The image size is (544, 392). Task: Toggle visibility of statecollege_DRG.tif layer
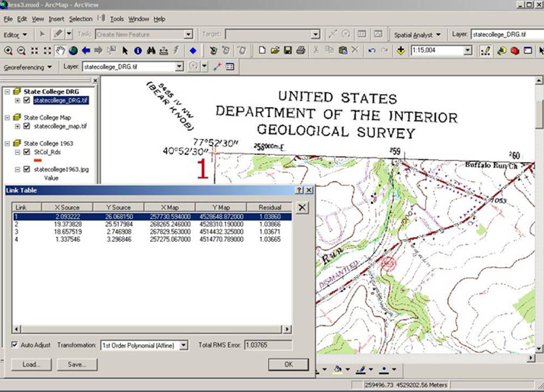pyautogui.click(x=27, y=100)
